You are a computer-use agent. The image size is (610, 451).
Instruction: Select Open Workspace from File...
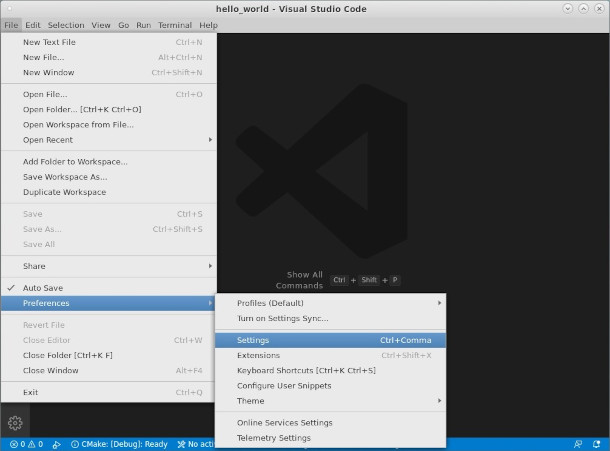coord(109,125)
